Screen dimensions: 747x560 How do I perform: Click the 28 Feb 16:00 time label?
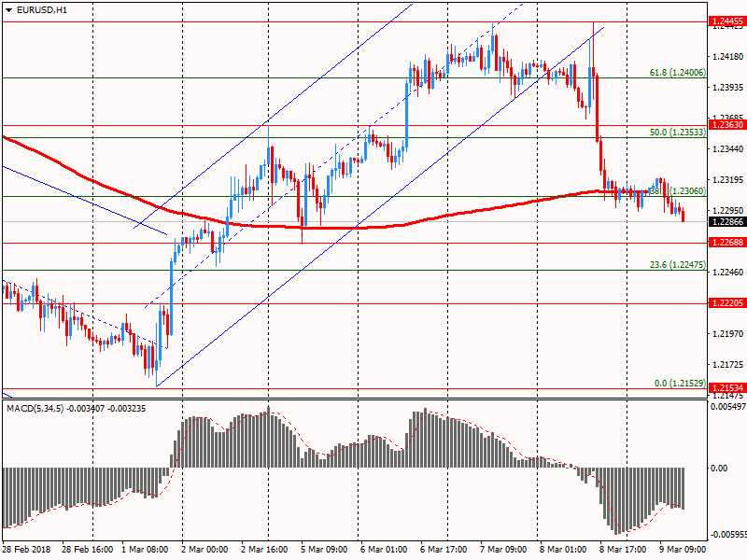(x=87, y=550)
